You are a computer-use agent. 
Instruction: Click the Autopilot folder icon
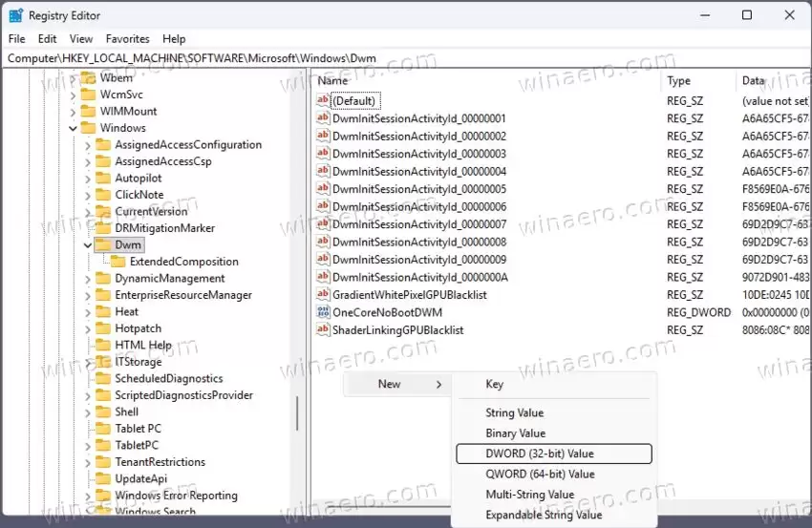pyautogui.click(x=103, y=178)
